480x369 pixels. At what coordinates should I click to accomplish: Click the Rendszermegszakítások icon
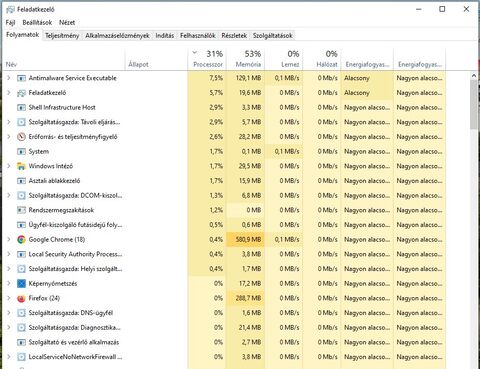click(x=21, y=210)
